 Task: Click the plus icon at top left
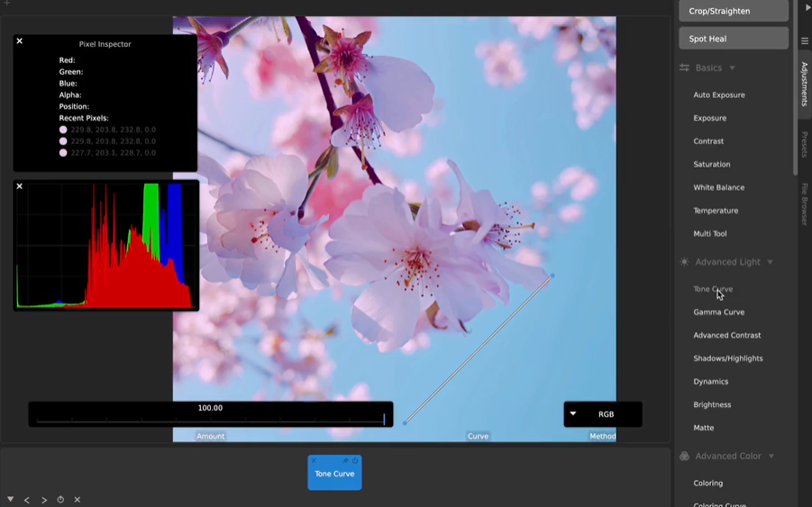tap(6, 3)
